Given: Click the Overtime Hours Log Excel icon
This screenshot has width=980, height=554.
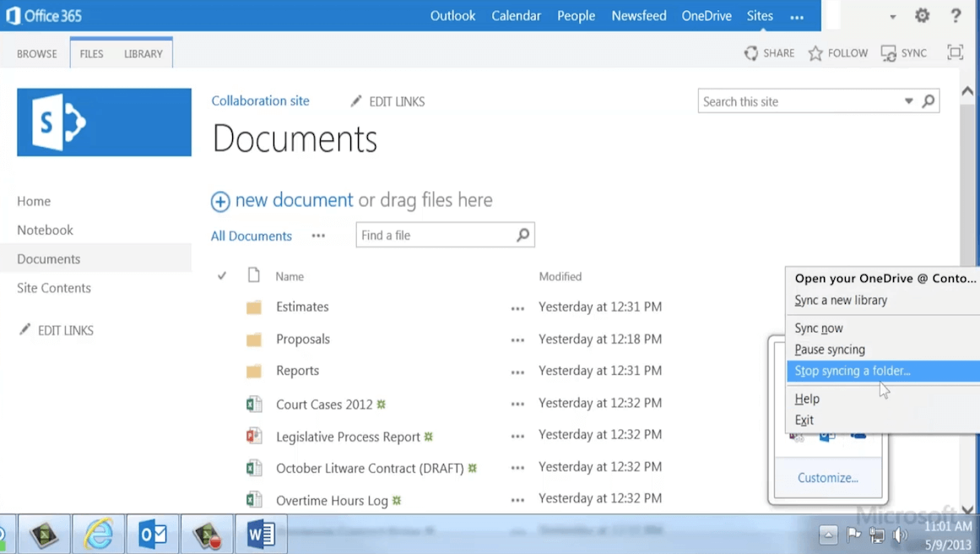Looking at the screenshot, I should [x=254, y=500].
